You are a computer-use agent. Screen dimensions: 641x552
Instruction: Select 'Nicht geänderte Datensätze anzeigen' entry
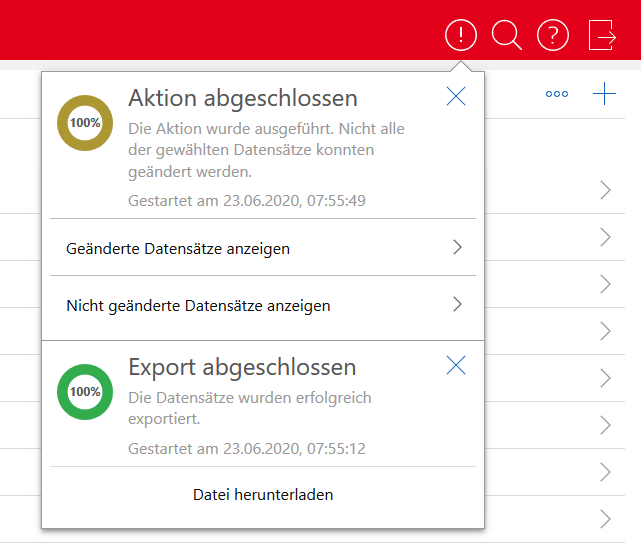click(198, 305)
